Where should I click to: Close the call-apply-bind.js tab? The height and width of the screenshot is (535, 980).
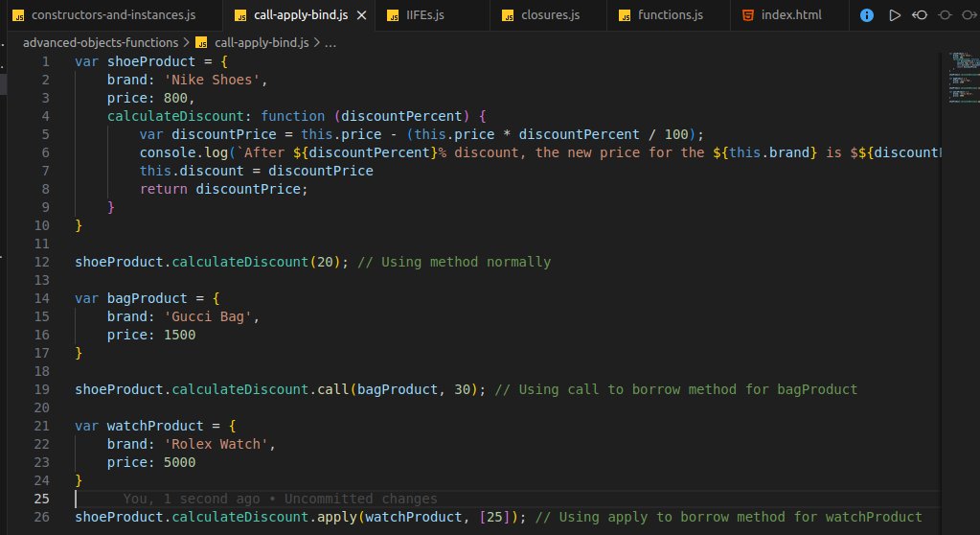click(361, 15)
